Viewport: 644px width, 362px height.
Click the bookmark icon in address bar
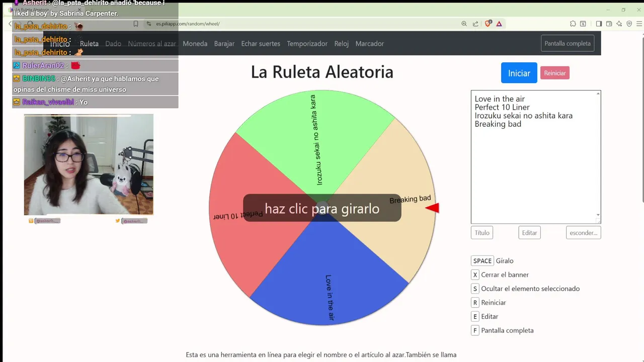tap(136, 24)
